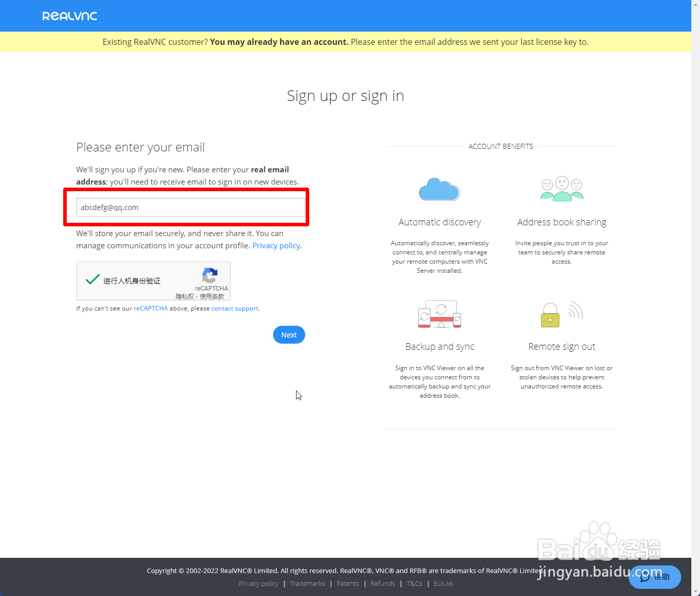Open the Privacy policy link beside email note

276,246
